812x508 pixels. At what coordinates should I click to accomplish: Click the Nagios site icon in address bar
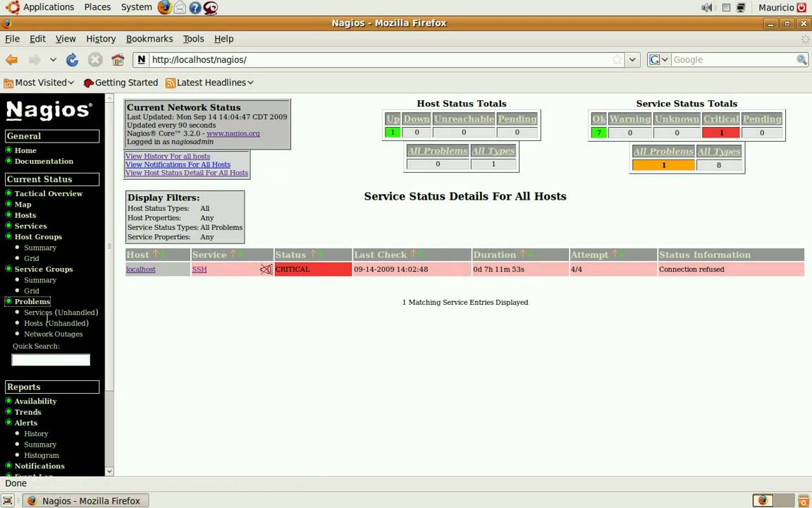pyautogui.click(x=141, y=59)
